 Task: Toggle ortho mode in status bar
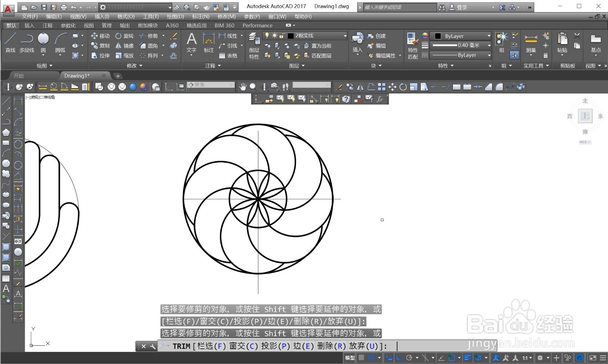(399, 358)
